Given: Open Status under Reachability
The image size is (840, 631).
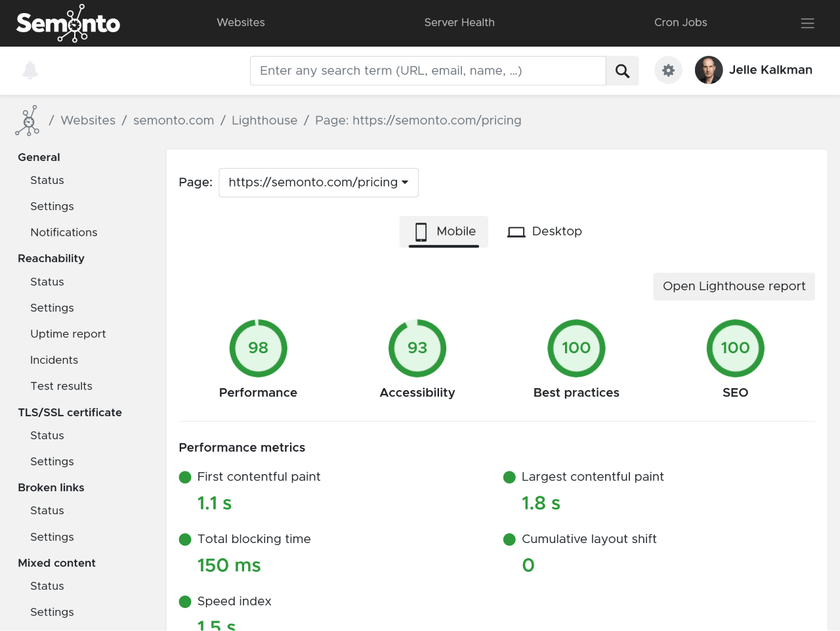Looking at the screenshot, I should pyautogui.click(x=47, y=282).
